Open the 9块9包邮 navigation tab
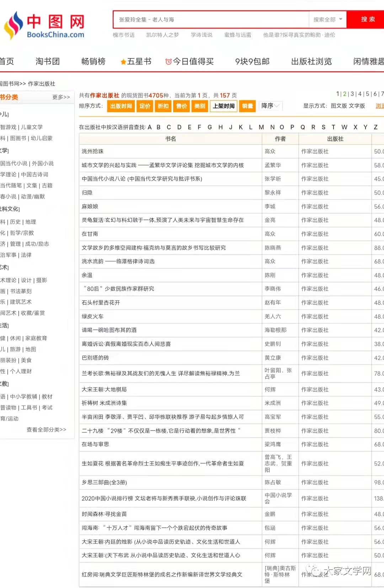 (x=252, y=62)
